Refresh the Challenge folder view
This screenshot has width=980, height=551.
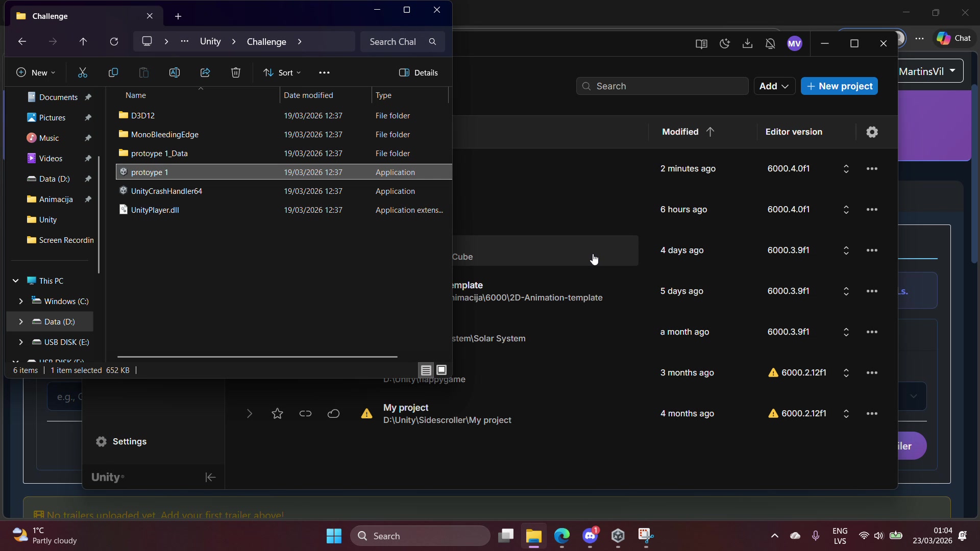coord(114,42)
